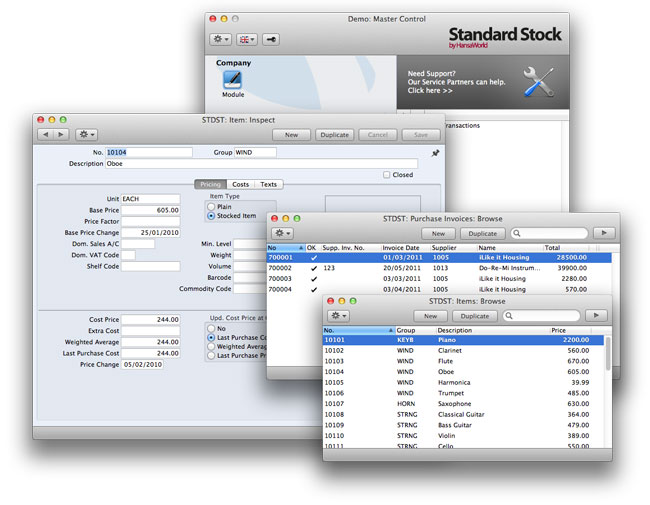This screenshot has height=505, width=650.
Task: Click Save button in Item Inspect window
Action: pyautogui.click(x=420, y=135)
